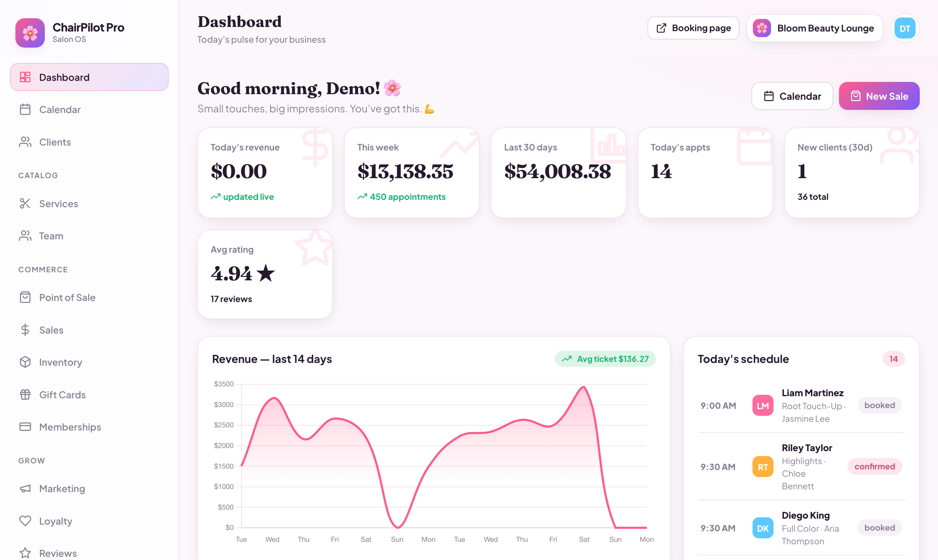Click the Avg ticket $136.27 badge

tap(605, 359)
